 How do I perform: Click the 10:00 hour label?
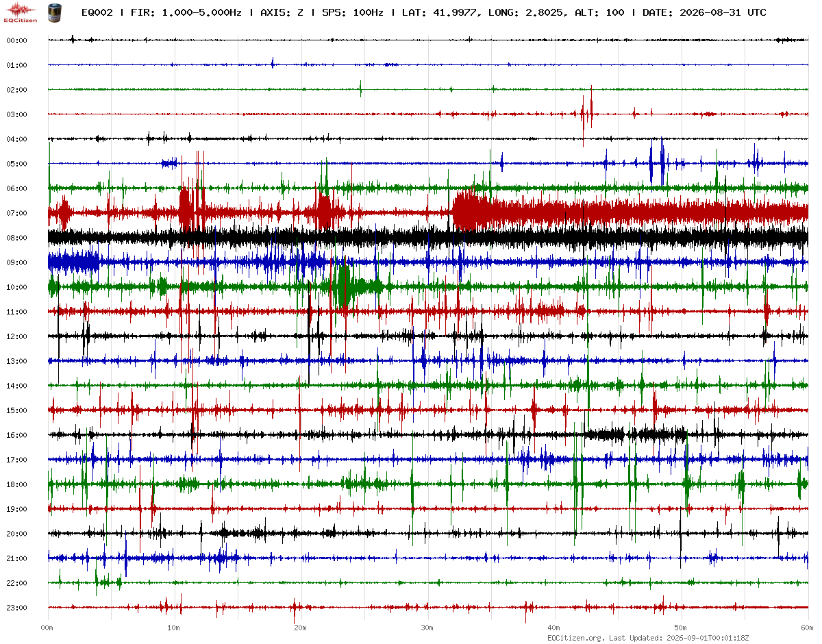click(16, 287)
